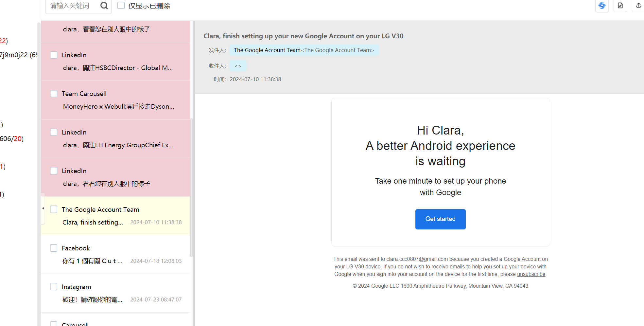
Task: Open the Facebook subject 你有 1 個有關 C u t ...
Action: (92, 261)
